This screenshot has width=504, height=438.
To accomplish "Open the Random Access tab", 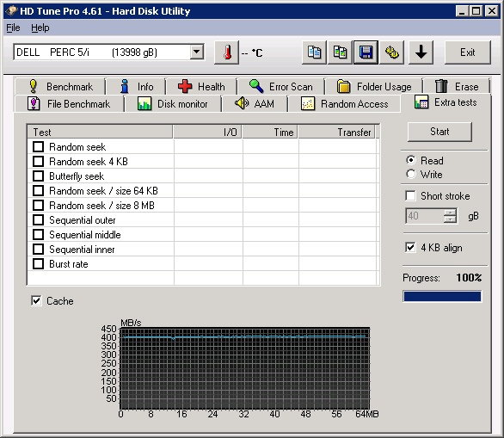I will [345, 103].
